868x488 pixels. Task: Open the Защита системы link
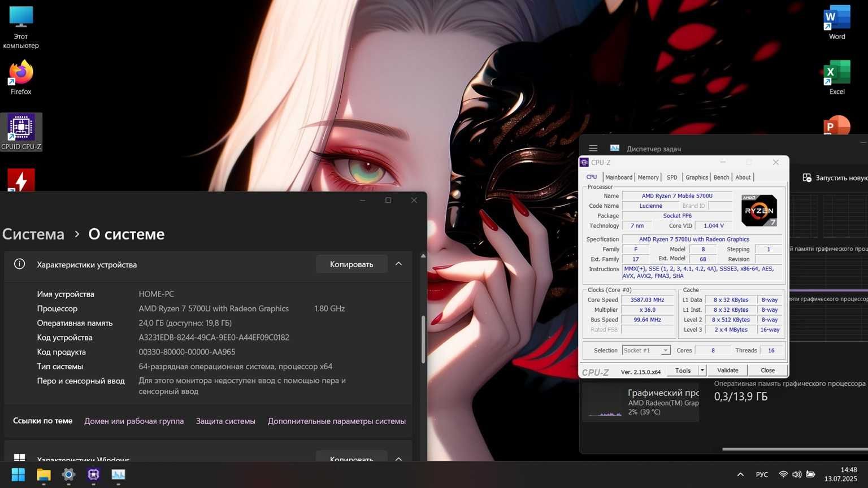(x=225, y=421)
